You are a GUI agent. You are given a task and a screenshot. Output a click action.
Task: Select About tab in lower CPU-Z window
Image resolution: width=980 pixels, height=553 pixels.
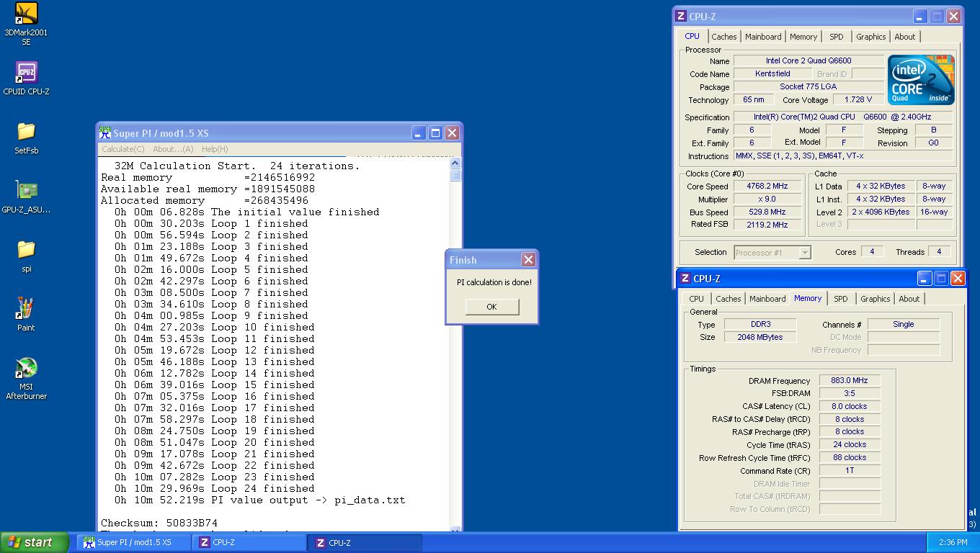pos(909,299)
